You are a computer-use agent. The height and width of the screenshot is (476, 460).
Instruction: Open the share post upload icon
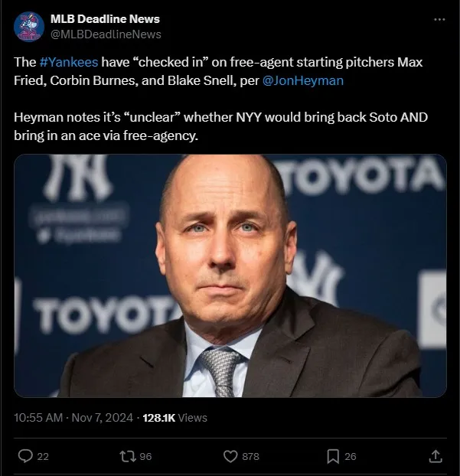(x=435, y=456)
